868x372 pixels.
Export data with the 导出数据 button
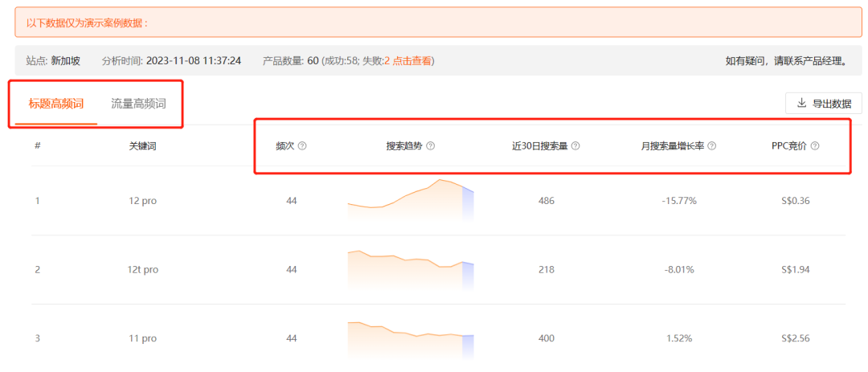824,103
